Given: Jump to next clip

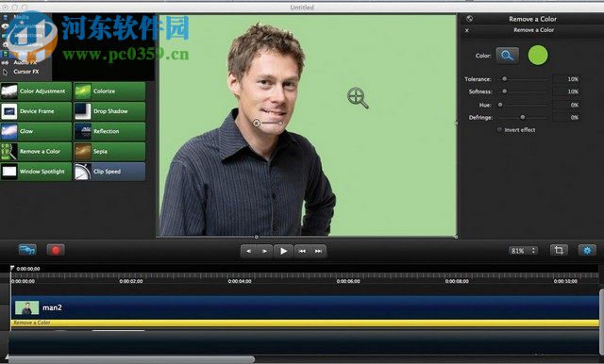Looking at the screenshot, I should pyautogui.click(x=318, y=251).
